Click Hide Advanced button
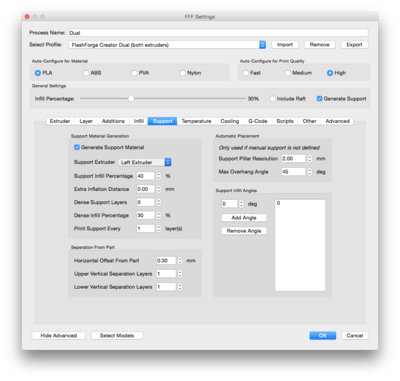 pos(59,336)
